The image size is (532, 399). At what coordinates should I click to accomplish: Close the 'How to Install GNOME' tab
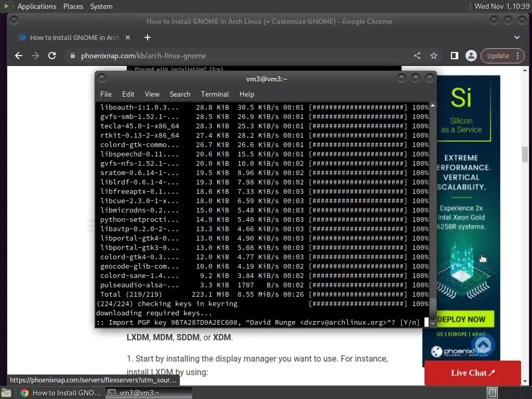point(128,37)
